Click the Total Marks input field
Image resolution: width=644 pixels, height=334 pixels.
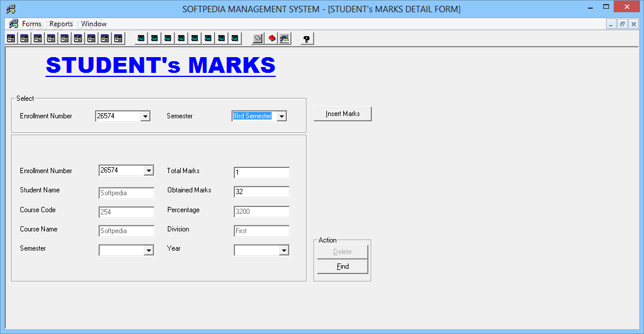pos(262,173)
